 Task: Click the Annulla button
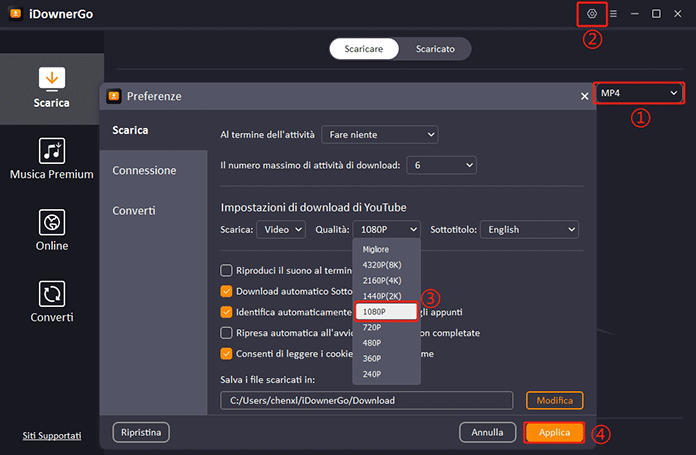click(x=487, y=432)
